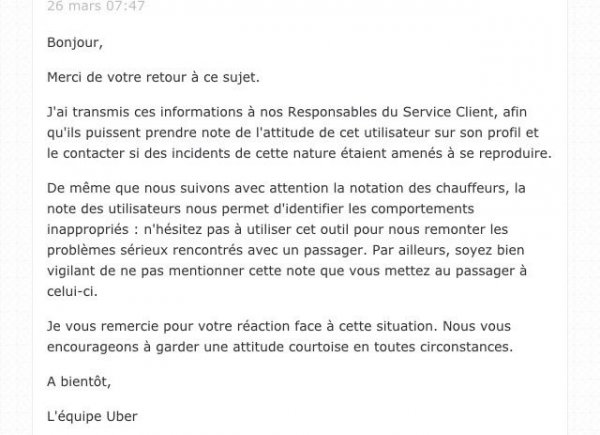The image size is (600, 435).
Task: Click the signature L'équipe Uber
Action: [92, 417]
